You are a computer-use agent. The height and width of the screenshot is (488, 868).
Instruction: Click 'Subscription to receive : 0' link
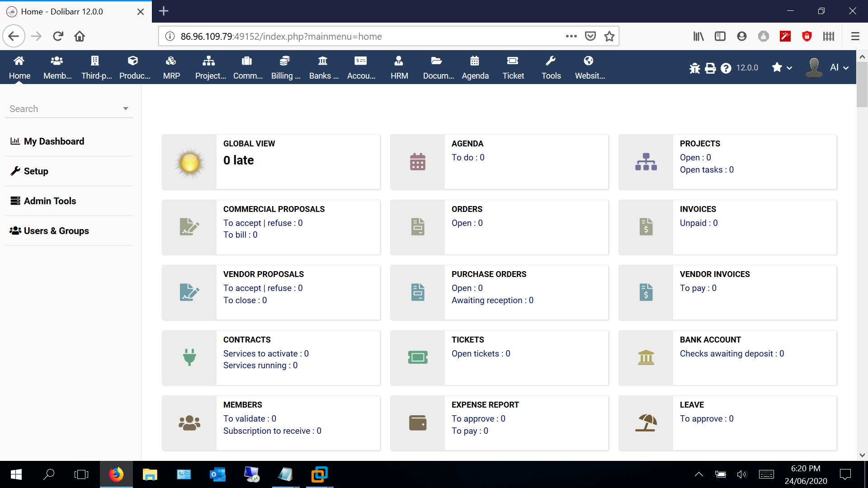[272, 431]
